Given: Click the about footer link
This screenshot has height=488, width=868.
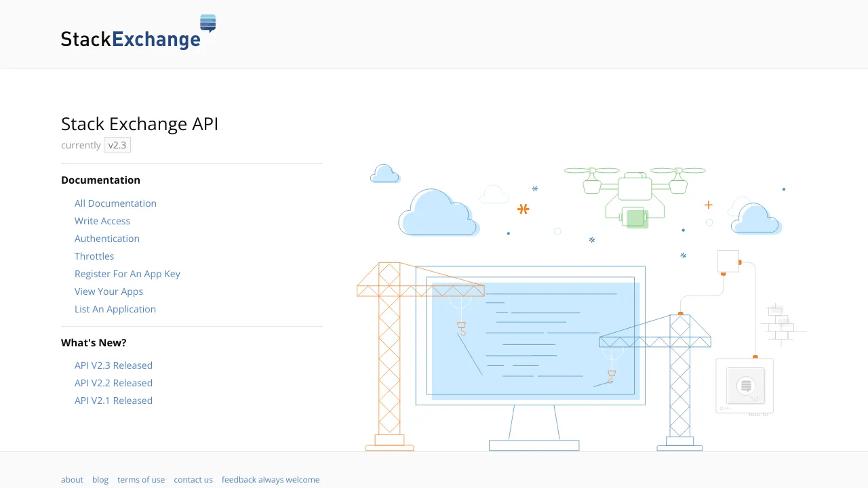Looking at the screenshot, I should pos(72,480).
